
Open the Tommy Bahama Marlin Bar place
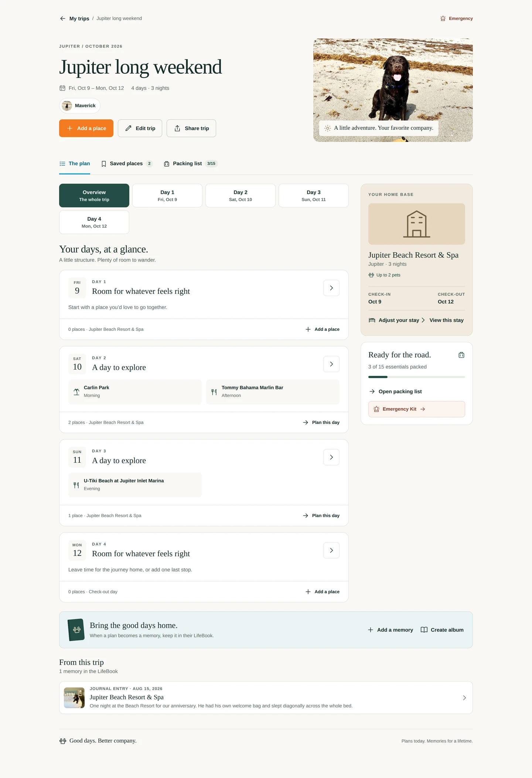[273, 392]
